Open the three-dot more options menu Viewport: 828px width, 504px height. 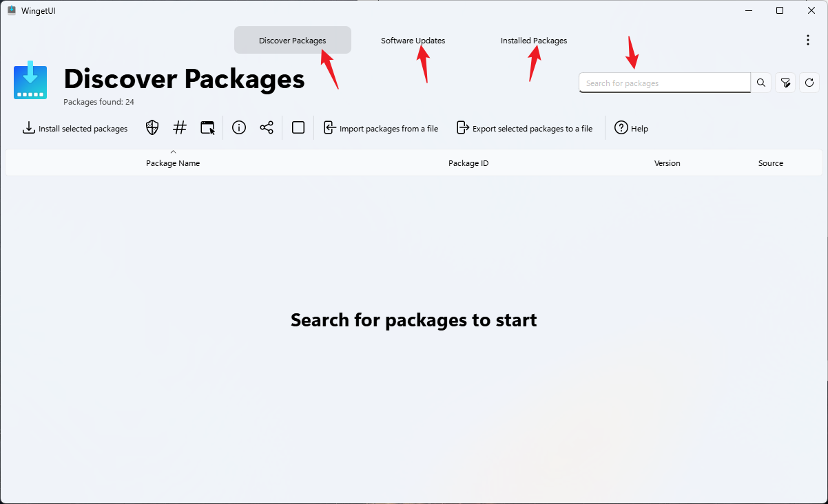[x=808, y=41]
